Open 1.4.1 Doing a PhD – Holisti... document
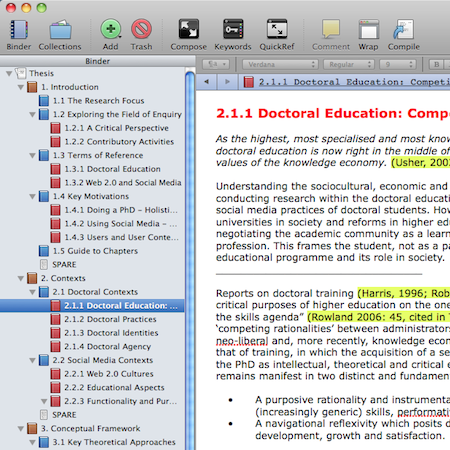The width and height of the screenshot is (450, 450). pyautogui.click(x=121, y=210)
